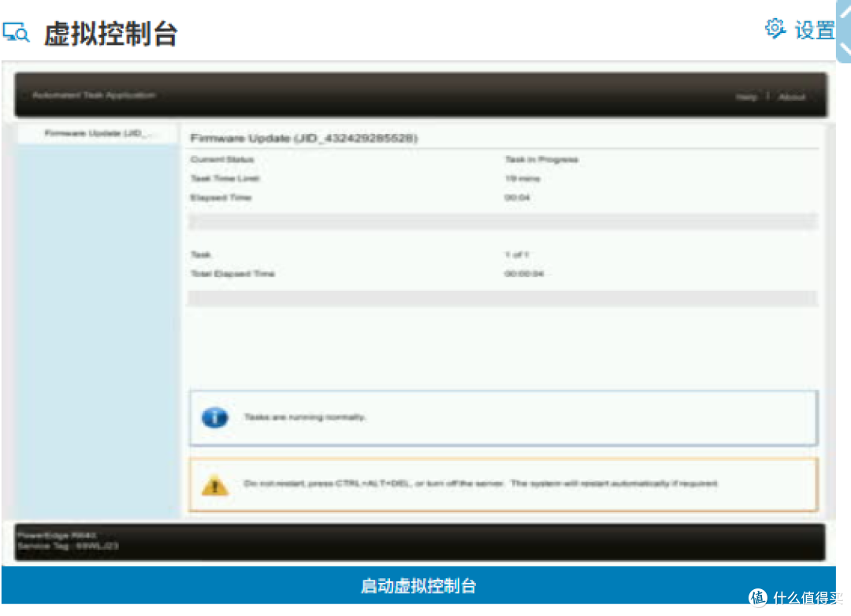851x616 pixels.
Task: Click Tasks are running normally message
Action: pos(304,417)
